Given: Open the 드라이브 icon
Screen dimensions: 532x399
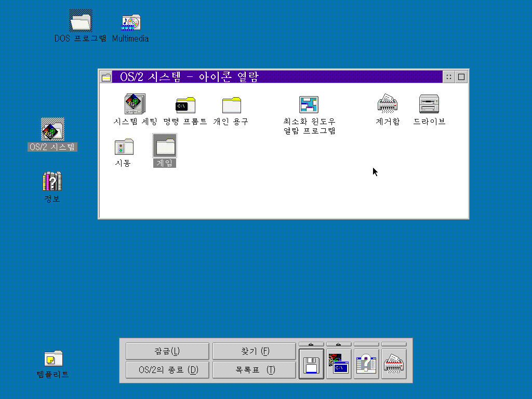Looking at the screenshot, I should 429,103.
